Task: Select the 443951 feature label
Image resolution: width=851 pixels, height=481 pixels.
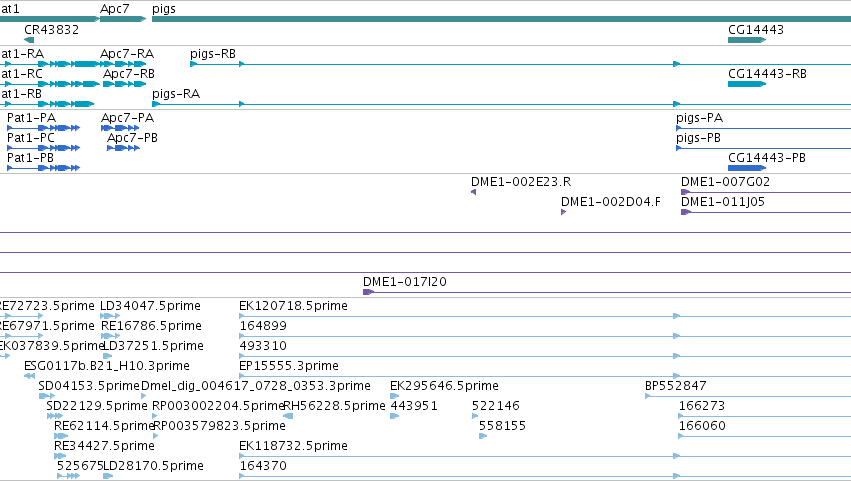Action: click(414, 406)
